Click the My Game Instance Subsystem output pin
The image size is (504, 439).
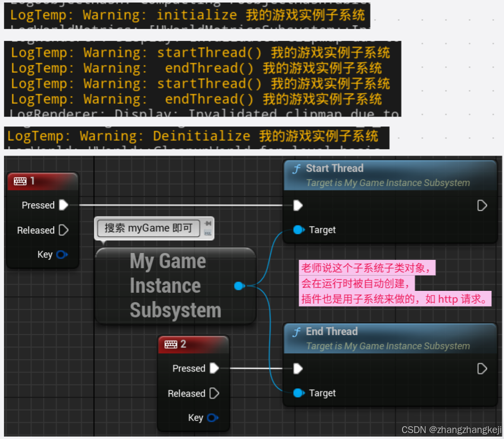point(240,286)
